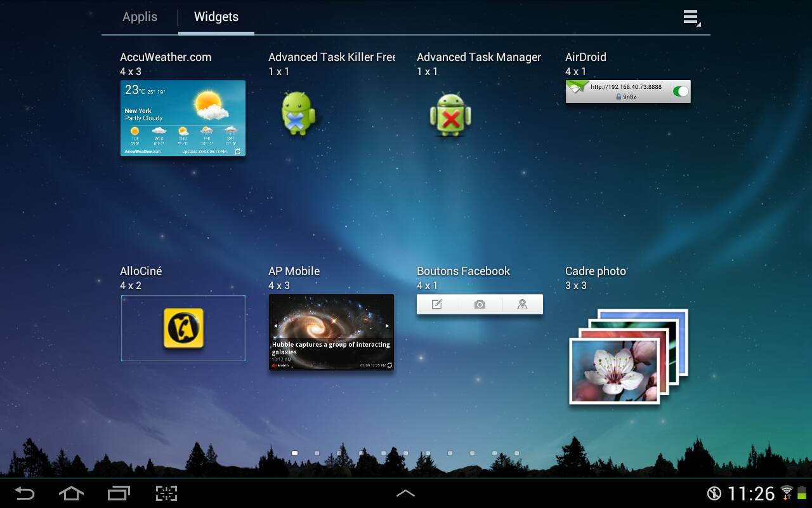812x508 pixels.
Task: Tap the Wi-Fi signal status icon
Action: coord(787,492)
